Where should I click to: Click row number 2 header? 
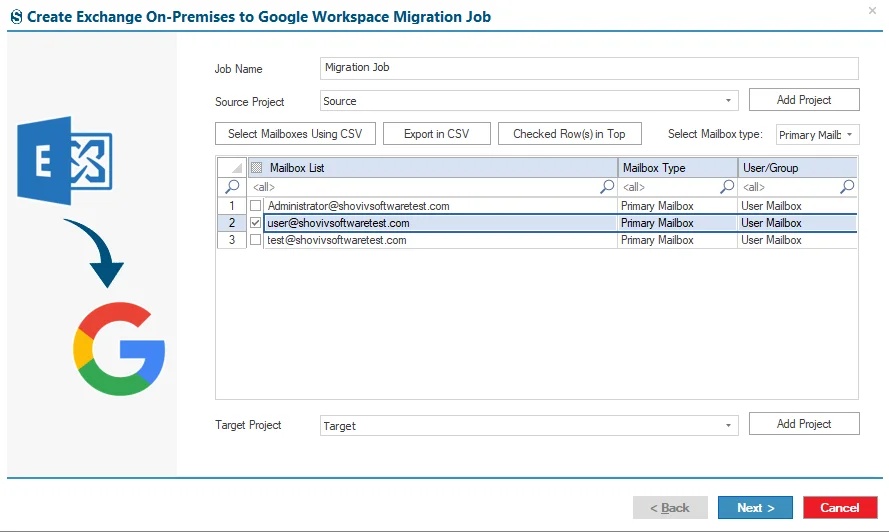point(232,223)
